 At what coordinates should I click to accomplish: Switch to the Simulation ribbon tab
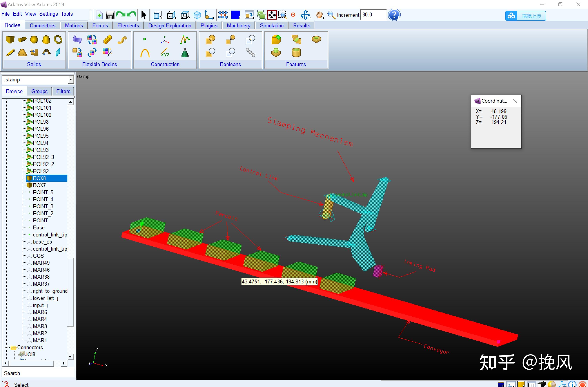pos(271,26)
